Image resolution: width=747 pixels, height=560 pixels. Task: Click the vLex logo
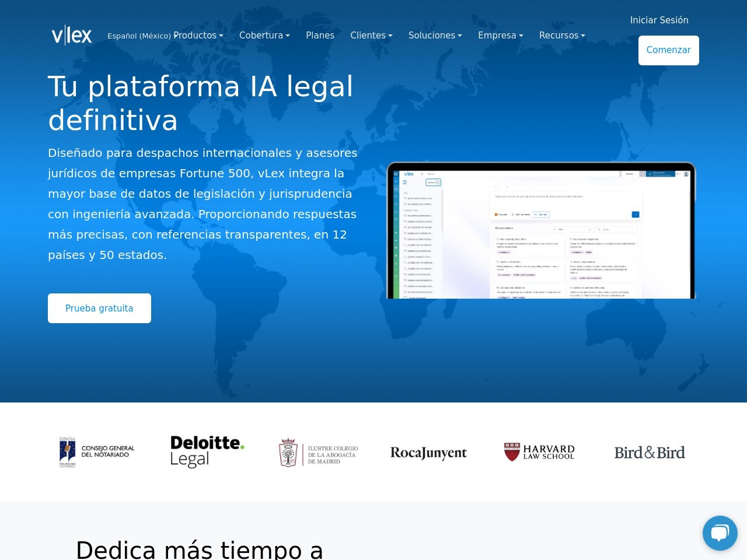(72, 35)
